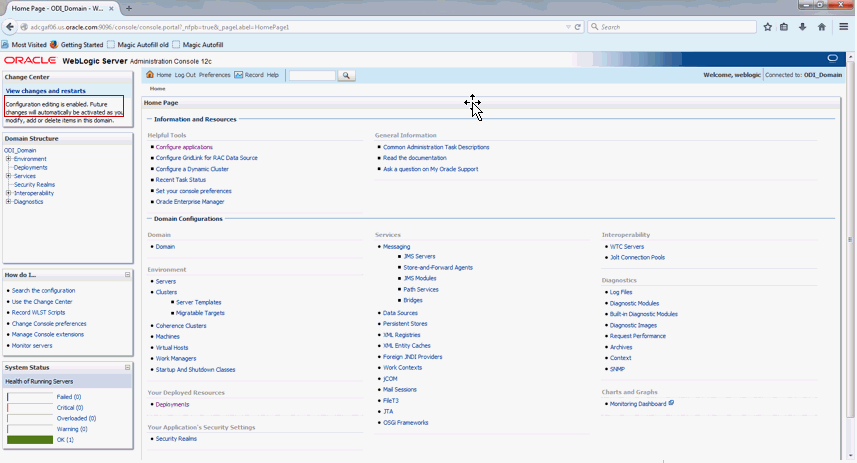
Task: Open Ask a question on My Oracle Support
Action: [430, 169]
